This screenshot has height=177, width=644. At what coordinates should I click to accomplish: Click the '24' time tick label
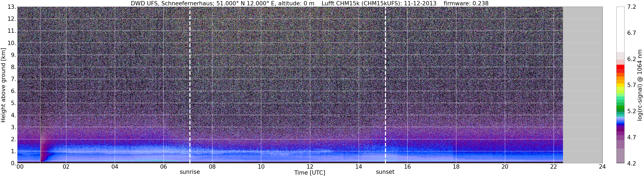pos(602,167)
